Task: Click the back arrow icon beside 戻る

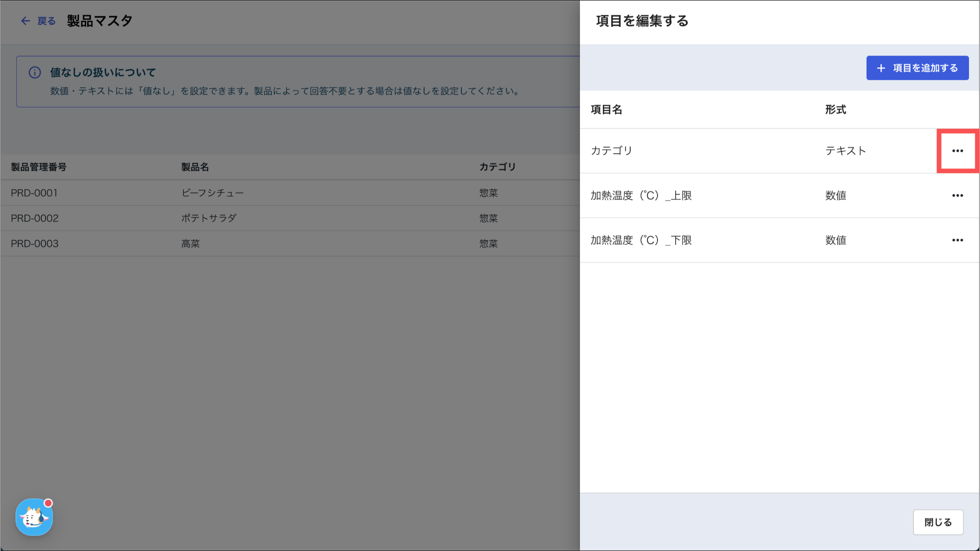Action: (x=25, y=21)
